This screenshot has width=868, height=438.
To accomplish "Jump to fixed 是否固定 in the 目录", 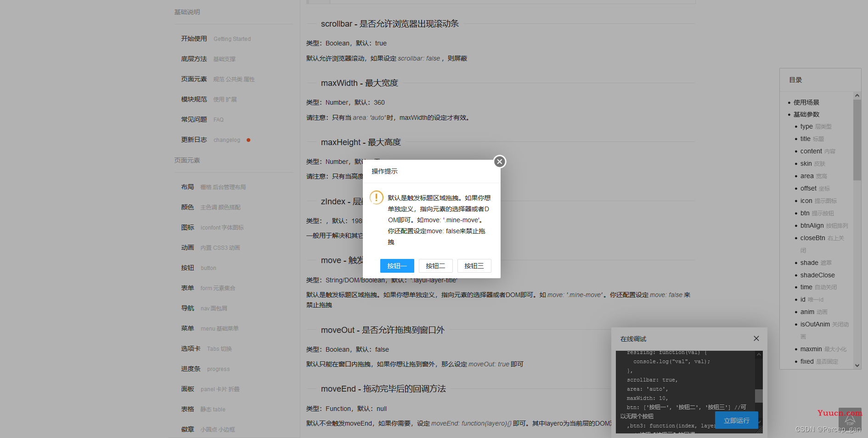I will click(x=819, y=361).
